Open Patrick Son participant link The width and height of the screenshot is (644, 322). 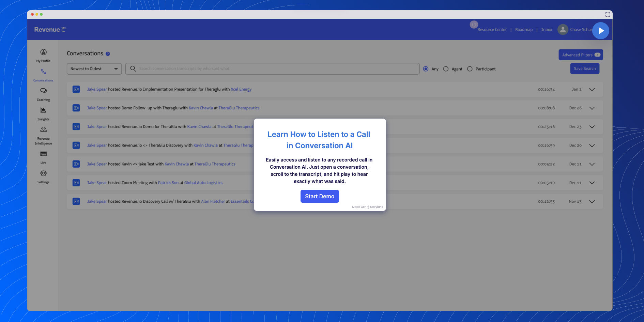pos(168,183)
